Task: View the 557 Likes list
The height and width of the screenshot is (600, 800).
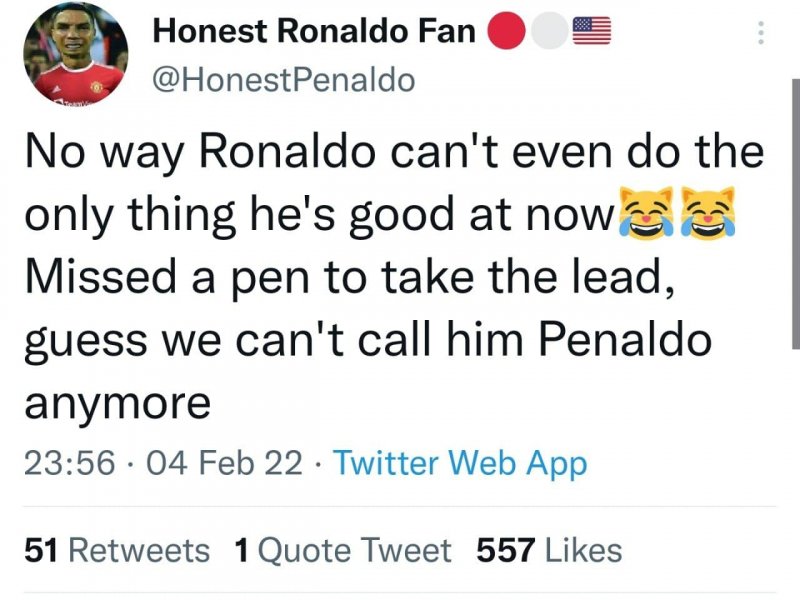Action: (x=549, y=550)
